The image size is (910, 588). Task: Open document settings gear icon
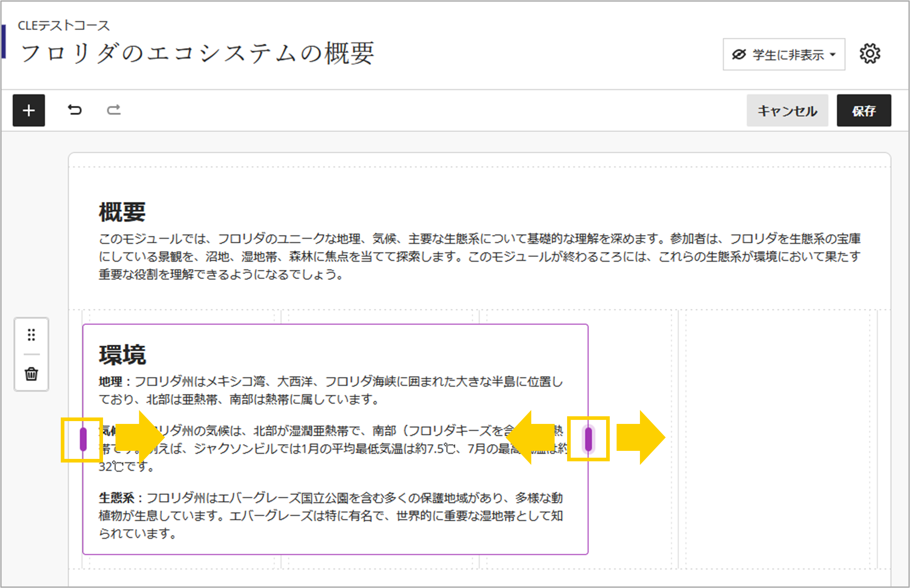pos(870,54)
